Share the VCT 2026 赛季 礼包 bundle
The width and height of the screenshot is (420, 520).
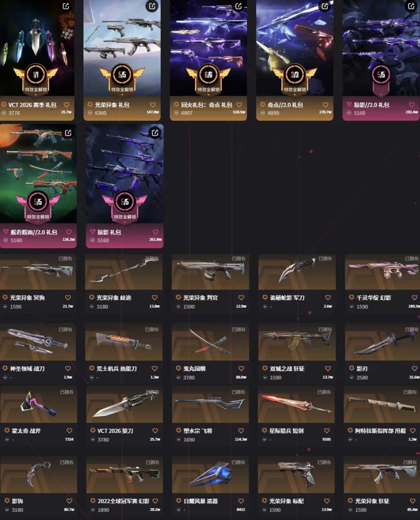(66, 6)
